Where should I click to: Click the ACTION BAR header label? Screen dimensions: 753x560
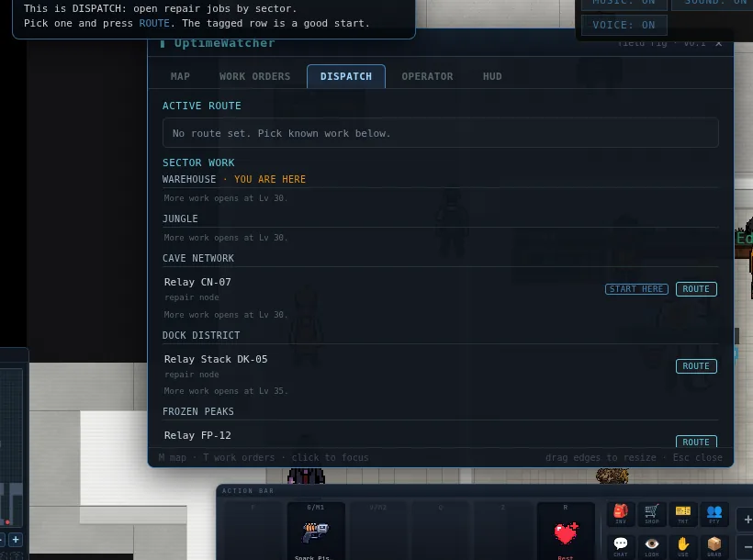pos(248,491)
